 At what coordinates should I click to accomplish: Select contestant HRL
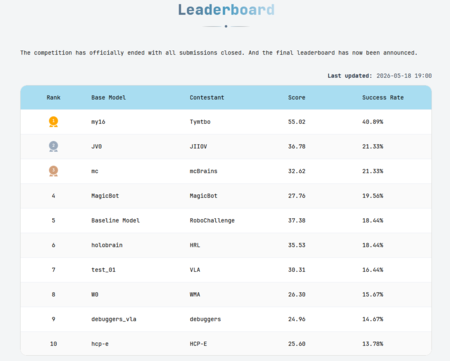point(195,245)
